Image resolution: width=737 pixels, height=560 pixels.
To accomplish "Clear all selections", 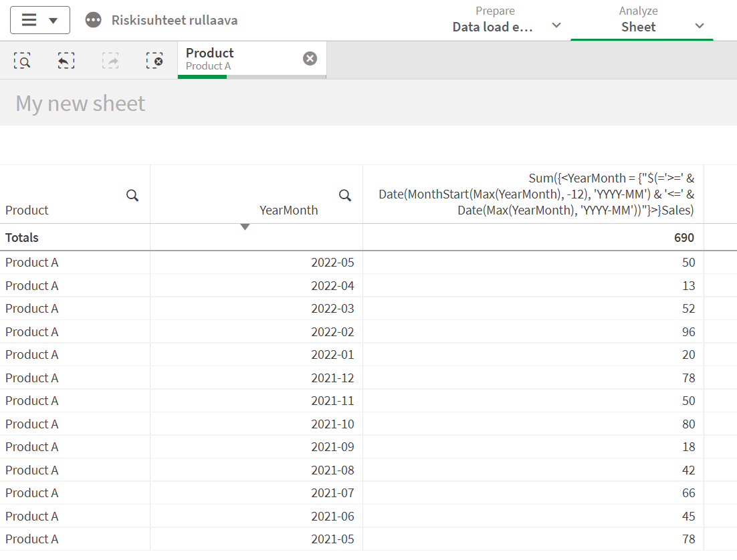I will (x=155, y=60).
